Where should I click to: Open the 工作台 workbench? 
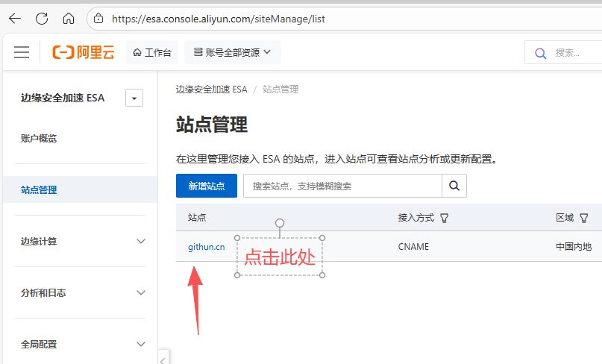click(152, 52)
